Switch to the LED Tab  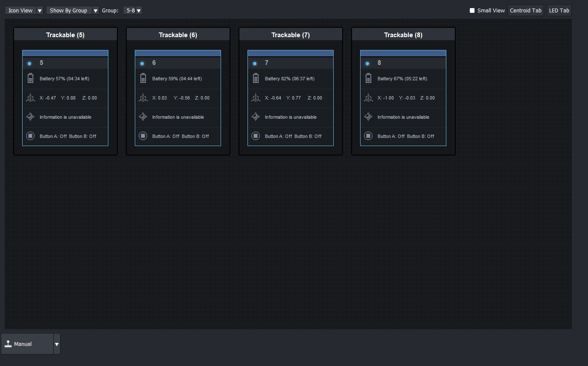coord(559,11)
